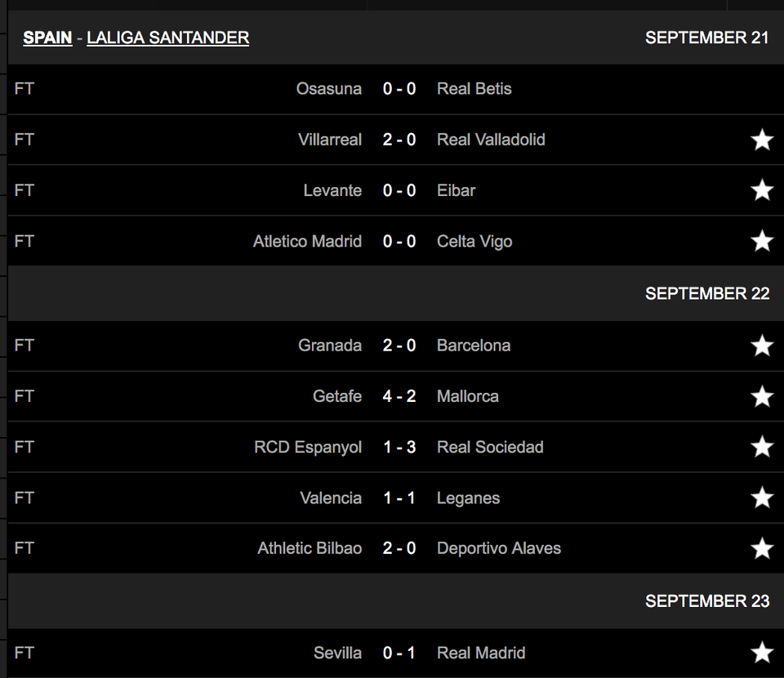Open the SPAIN country link
784x678 pixels.
pos(47,38)
